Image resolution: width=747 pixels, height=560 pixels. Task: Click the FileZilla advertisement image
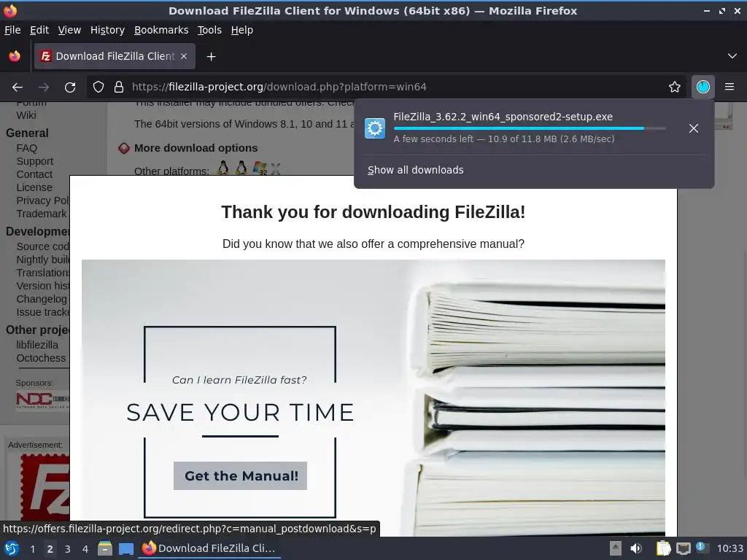[44, 486]
